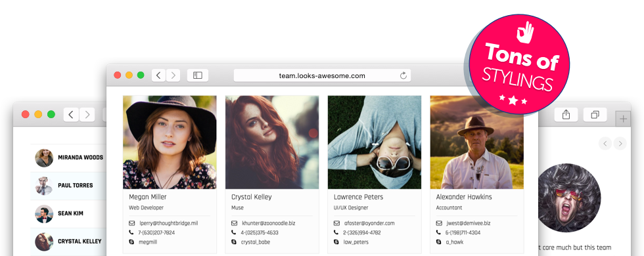Open Skype contact crystal_babe
The image size is (644, 256).
[x=256, y=242]
